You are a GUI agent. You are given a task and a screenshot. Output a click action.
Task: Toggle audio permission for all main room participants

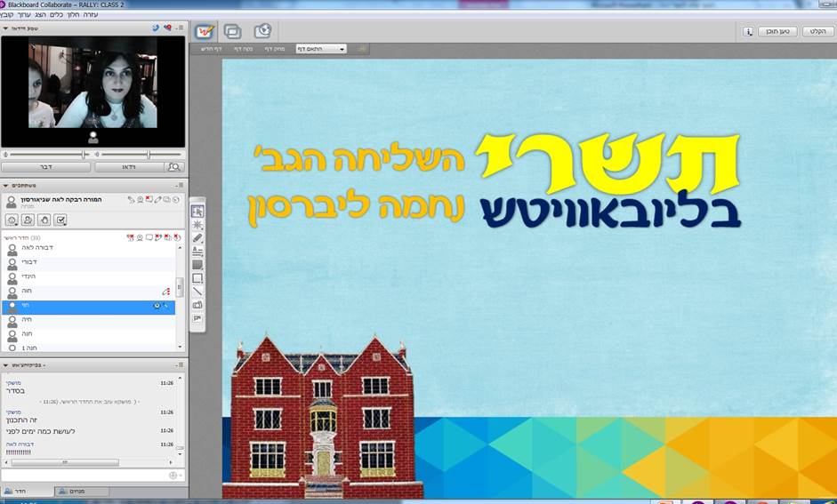(130, 237)
